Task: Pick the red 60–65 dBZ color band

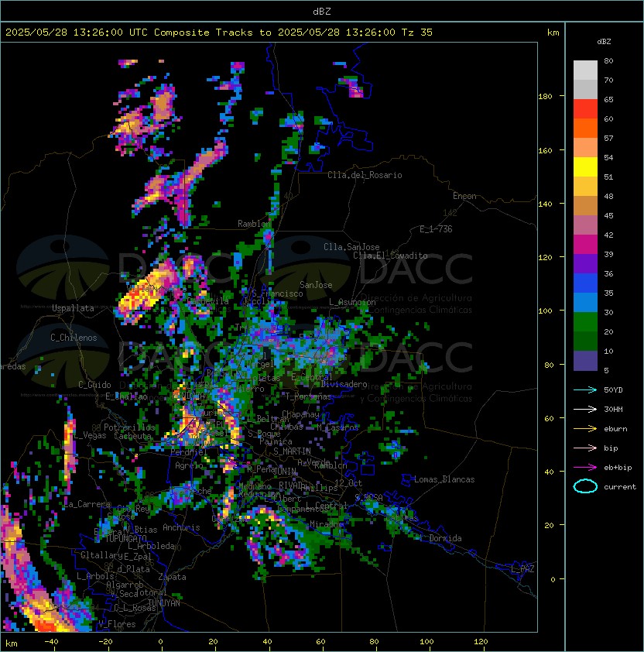Action: pyautogui.click(x=585, y=109)
